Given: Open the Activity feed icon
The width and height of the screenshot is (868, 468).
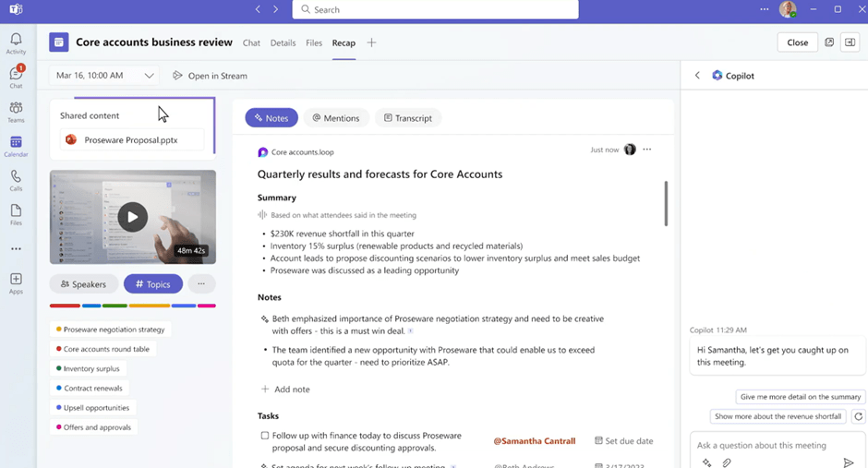Looking at the screenshot, I should coord(16,43).
